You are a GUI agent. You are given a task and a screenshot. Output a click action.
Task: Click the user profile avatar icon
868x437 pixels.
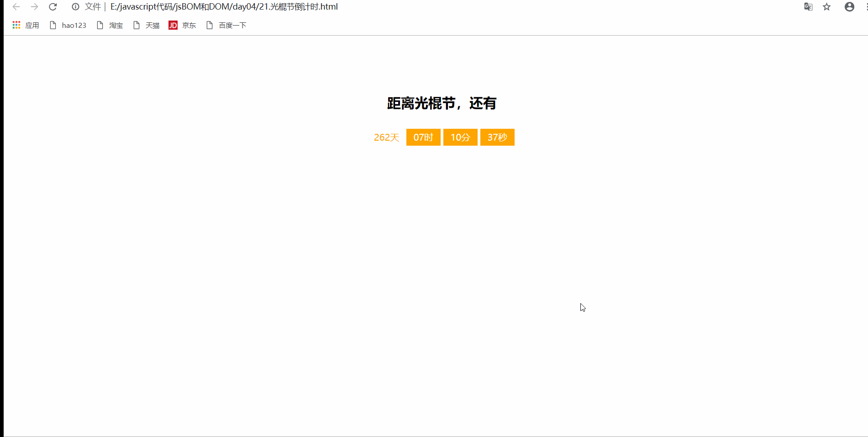(849, 6)
